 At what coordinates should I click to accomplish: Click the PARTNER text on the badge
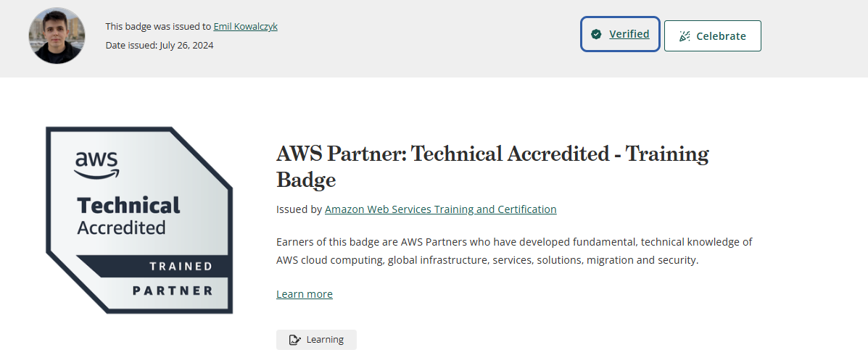click(x=173, y=291)
